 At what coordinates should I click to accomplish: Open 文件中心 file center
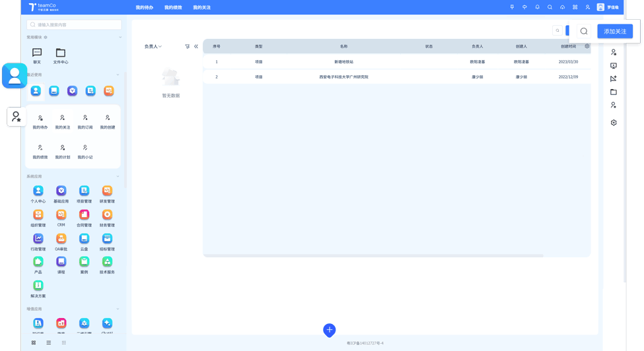61,55
